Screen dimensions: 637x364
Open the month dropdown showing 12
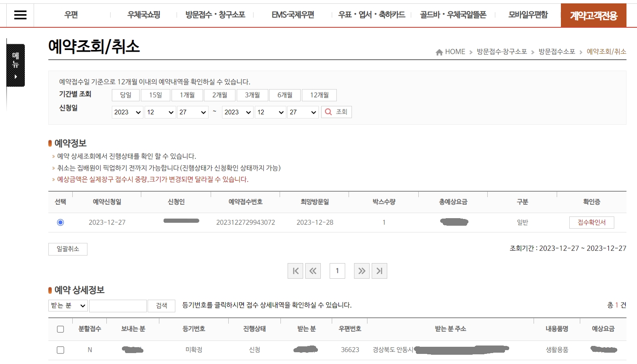[x=160, y=112]
